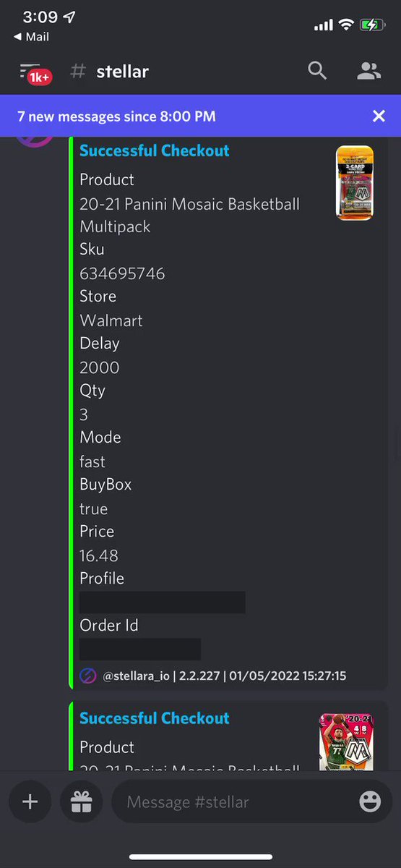Open the emoji picker smiley
401x868 pixels.
pos(370,802)
